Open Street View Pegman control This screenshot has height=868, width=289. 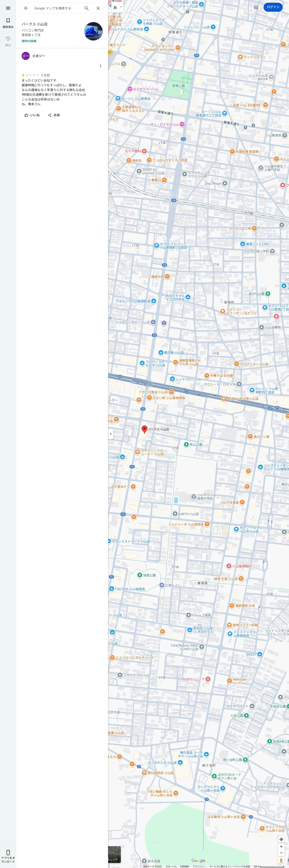pos(281,860)
